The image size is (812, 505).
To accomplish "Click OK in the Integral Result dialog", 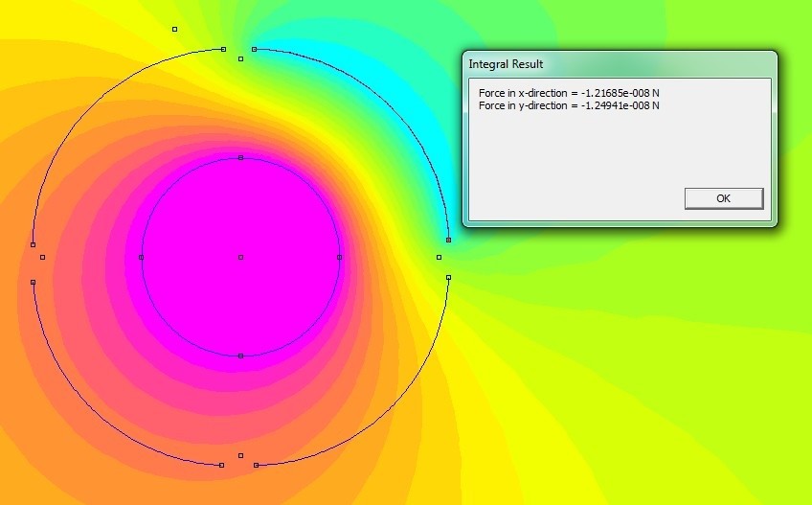I will point(724,198).
